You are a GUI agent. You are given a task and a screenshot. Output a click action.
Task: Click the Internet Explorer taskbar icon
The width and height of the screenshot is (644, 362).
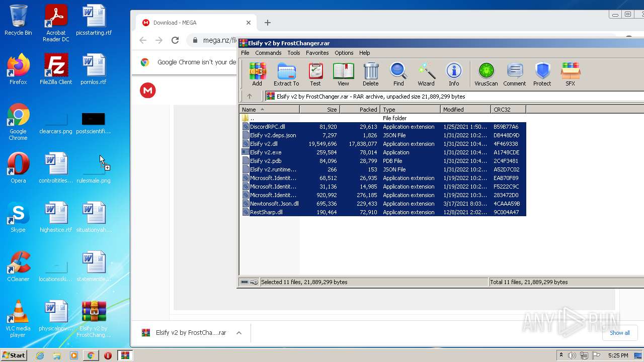point(40,355)
